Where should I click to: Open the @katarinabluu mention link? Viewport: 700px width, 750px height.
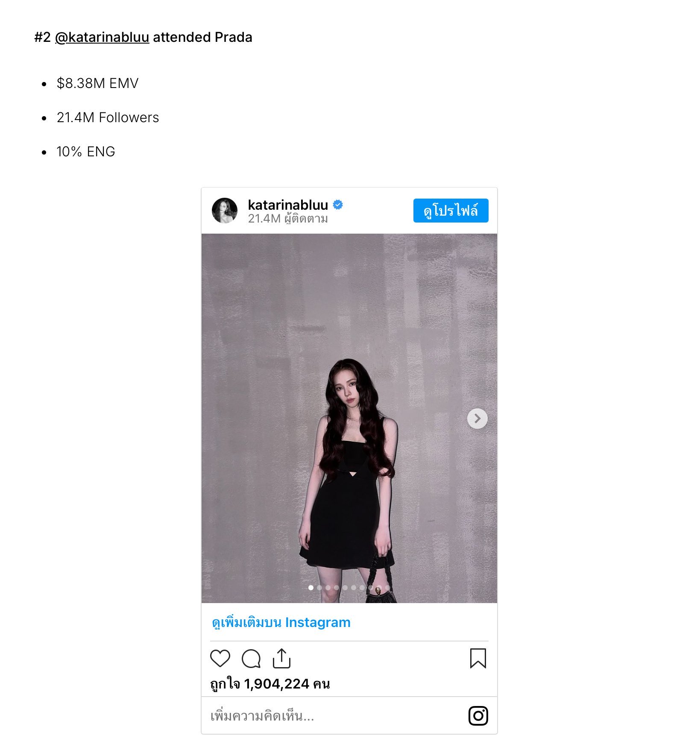102,37
